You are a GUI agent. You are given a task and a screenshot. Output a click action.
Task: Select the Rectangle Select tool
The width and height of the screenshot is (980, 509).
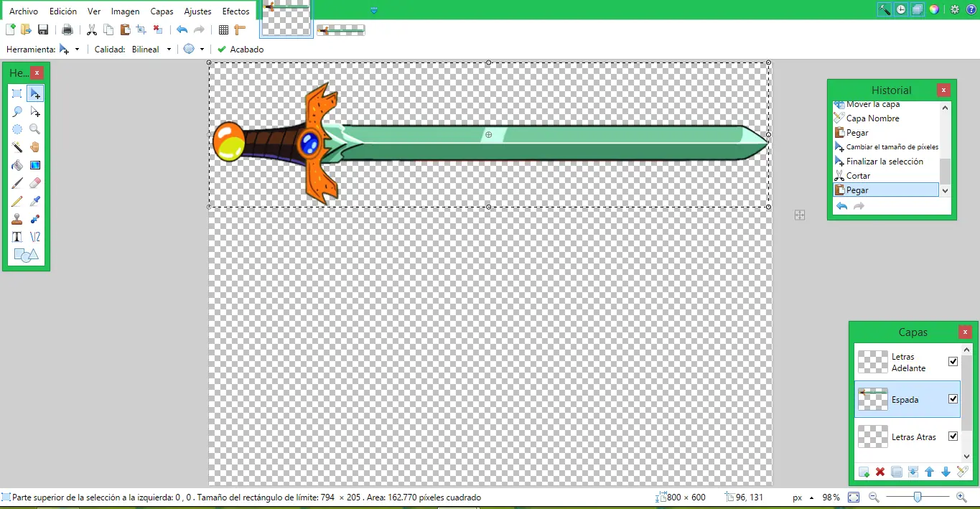tap(17, 94)
